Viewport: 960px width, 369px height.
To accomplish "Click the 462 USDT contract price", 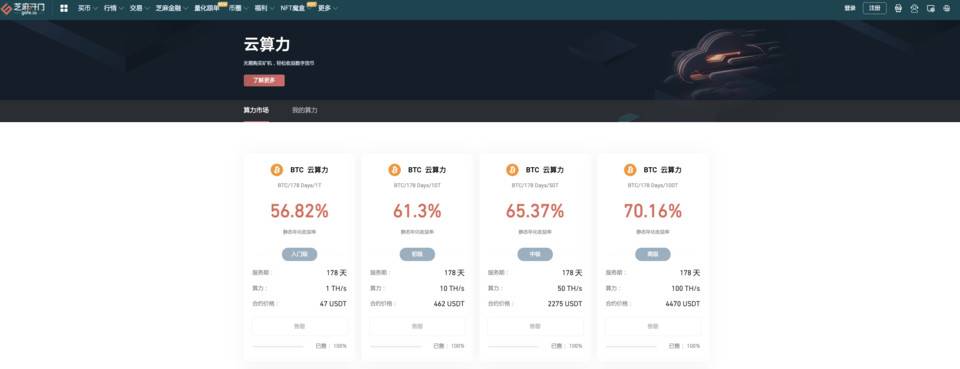I will coord(449,304).
